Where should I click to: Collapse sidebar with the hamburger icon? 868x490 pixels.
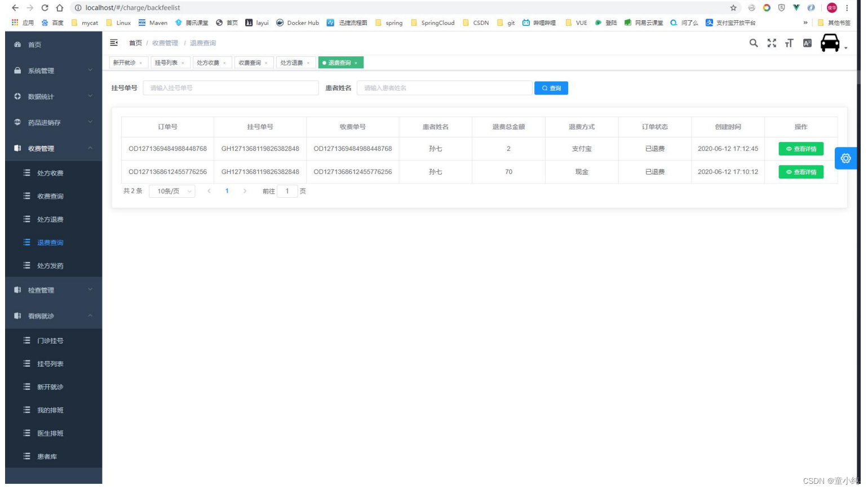point(114,43)
